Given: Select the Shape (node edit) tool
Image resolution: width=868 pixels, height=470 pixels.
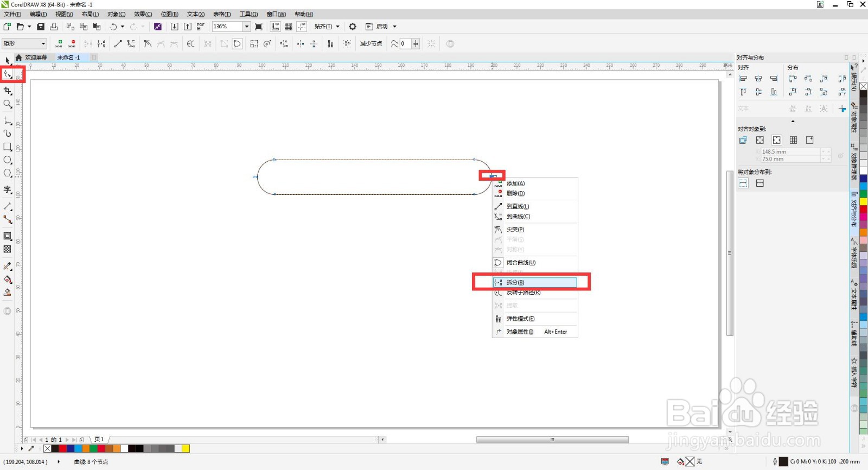Looking at the screenshot, I should [8, 74].
